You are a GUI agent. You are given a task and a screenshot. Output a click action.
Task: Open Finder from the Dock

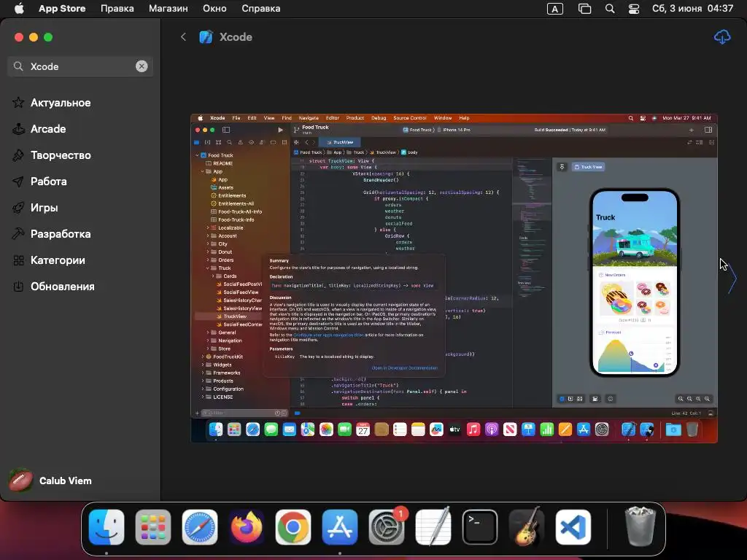[x=107, y=527]
